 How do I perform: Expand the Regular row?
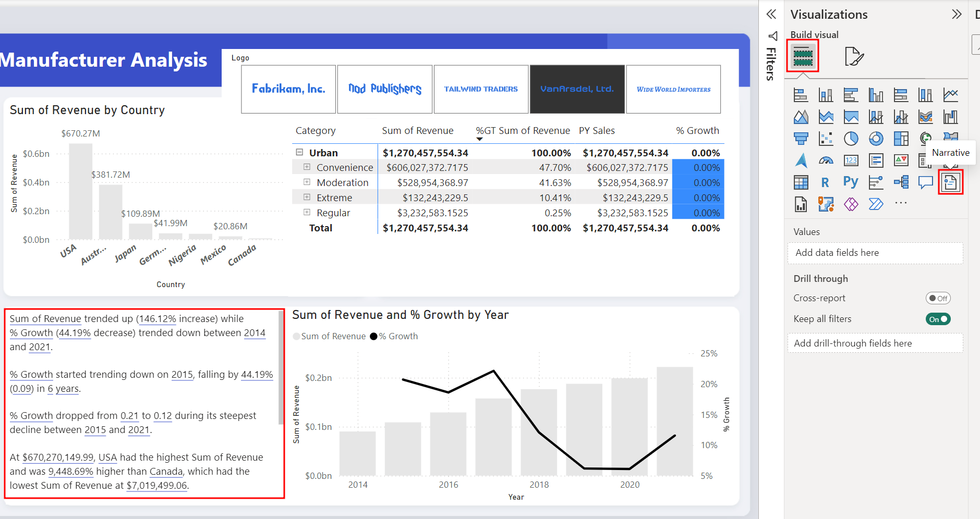(x=307, y=213)
